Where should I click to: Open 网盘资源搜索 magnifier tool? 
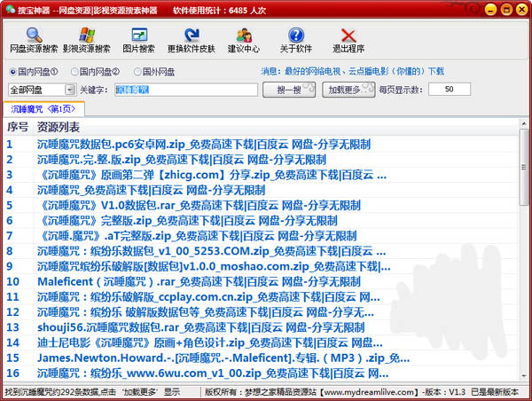click(x=34, y=40)
